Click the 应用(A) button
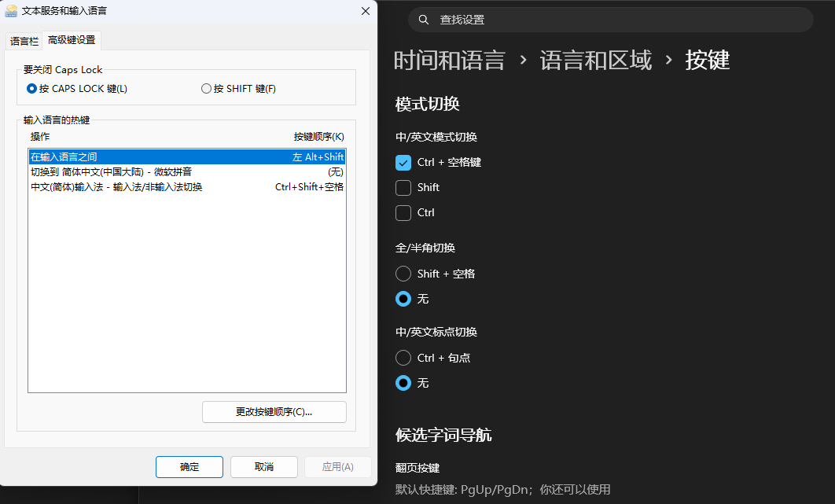 pos(337,467)
